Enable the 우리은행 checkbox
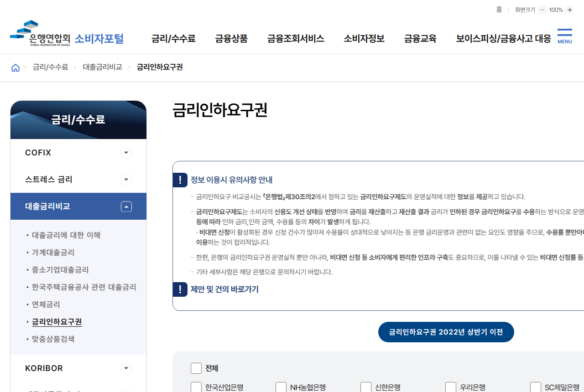Viewport: 584px width, 392px height. click(451, 387)
